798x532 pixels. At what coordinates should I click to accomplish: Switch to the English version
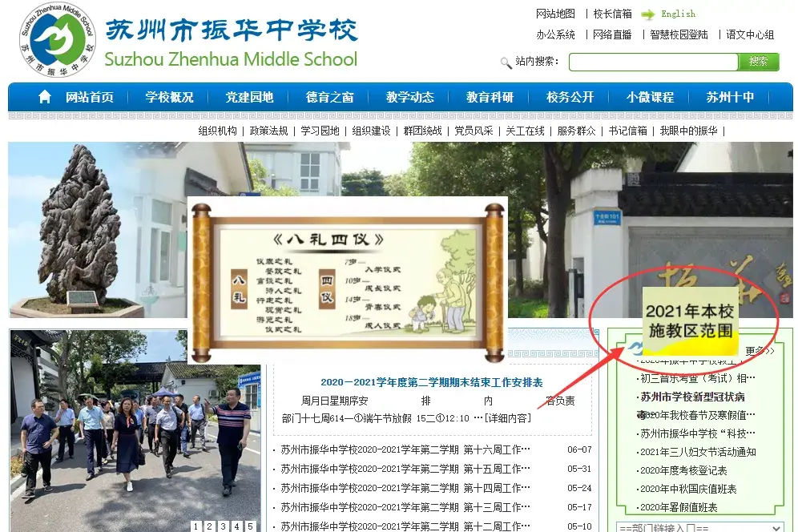(x=678, y=14)
